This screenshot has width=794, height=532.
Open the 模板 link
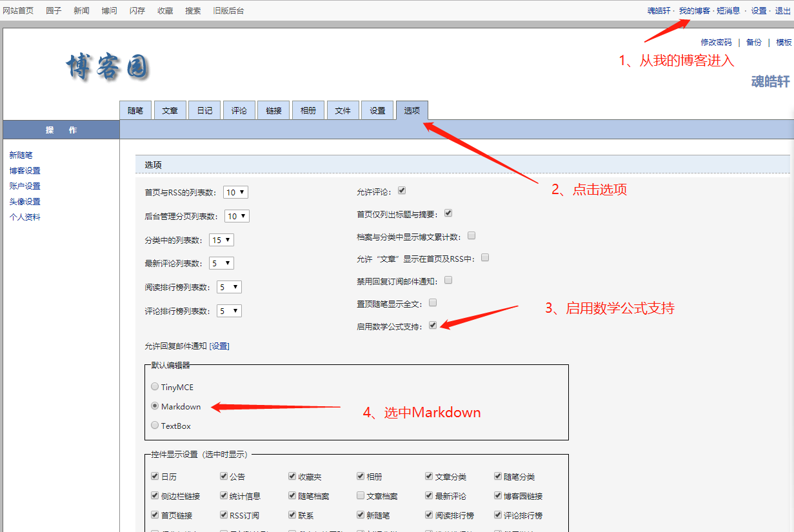(x=784, y=42)
